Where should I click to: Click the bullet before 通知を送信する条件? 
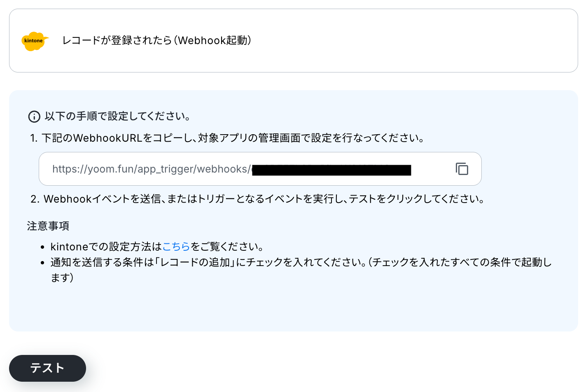pos(42,263)
